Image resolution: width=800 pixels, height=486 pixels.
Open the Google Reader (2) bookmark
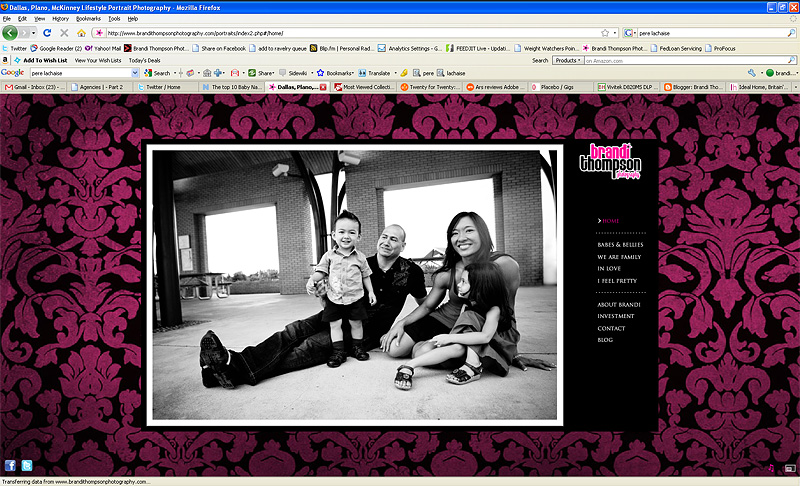click(x=56, y=48)
